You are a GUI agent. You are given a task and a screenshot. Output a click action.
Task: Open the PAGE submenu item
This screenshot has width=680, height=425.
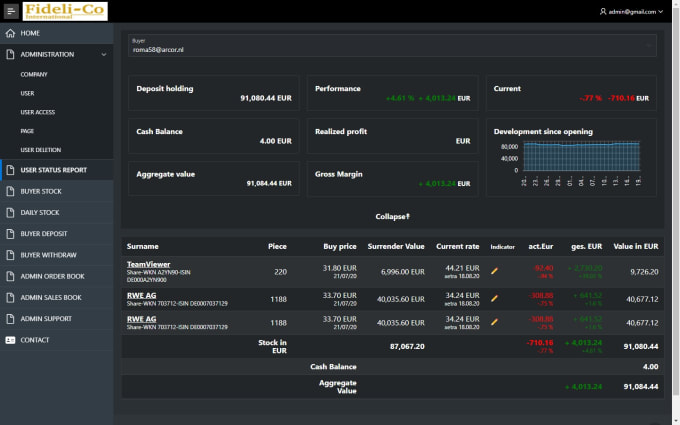click(27, 131)
